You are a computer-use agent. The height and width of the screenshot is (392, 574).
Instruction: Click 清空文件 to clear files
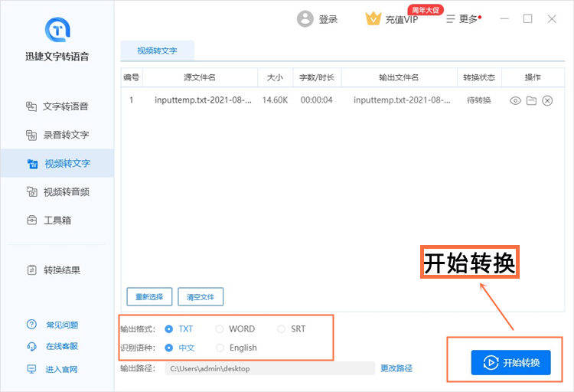(201, 297)
